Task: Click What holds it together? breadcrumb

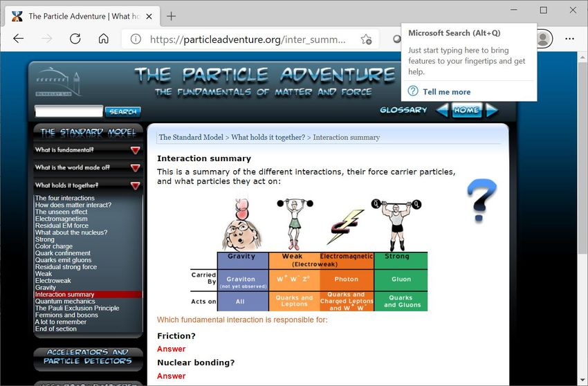Action: pyautogui.click(x=268, y=137)
